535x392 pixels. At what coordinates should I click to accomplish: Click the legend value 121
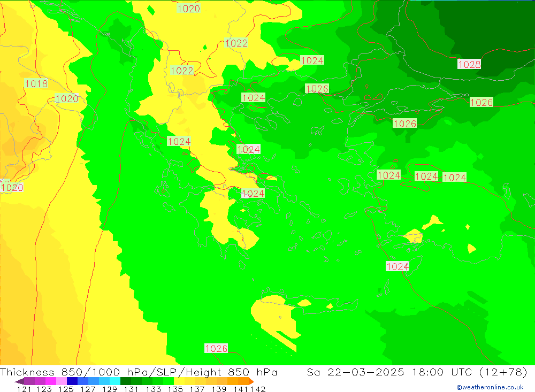tap(24, 389)
